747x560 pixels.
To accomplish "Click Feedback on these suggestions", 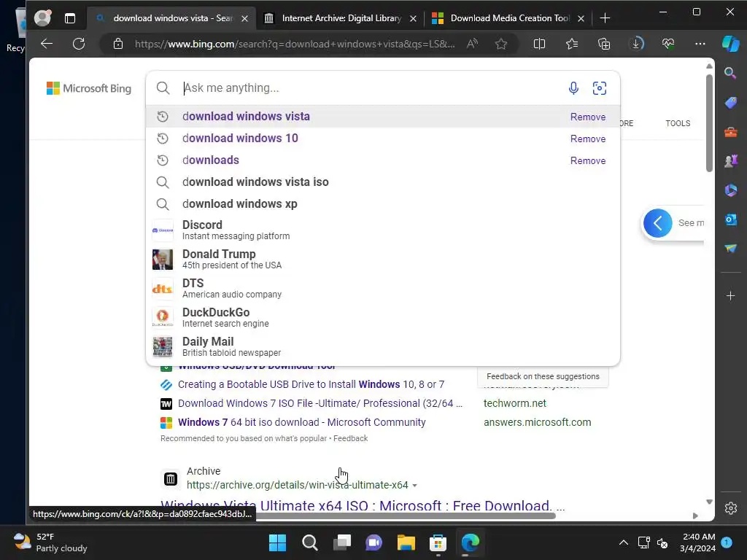I will coord(543,376).
